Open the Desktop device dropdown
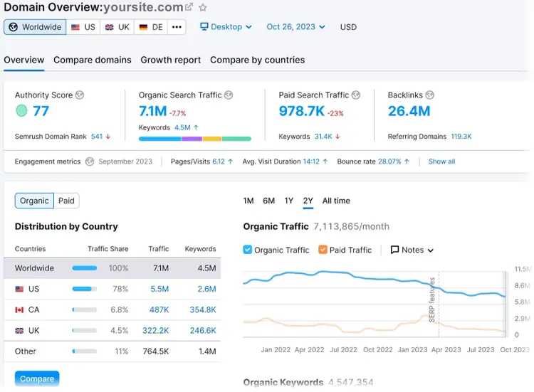The height and width of the screenshot is (392, 534). click(x=226, y=27)
